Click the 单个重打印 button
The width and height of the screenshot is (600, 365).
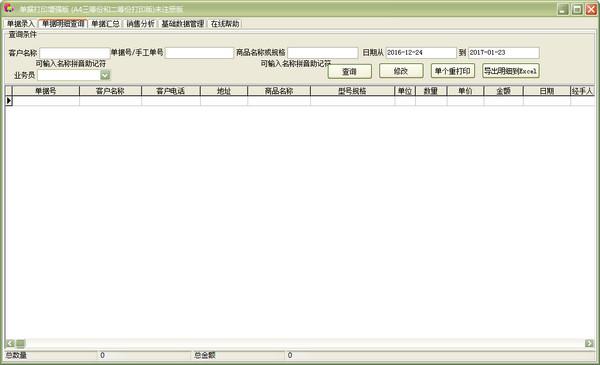[453, 71]
